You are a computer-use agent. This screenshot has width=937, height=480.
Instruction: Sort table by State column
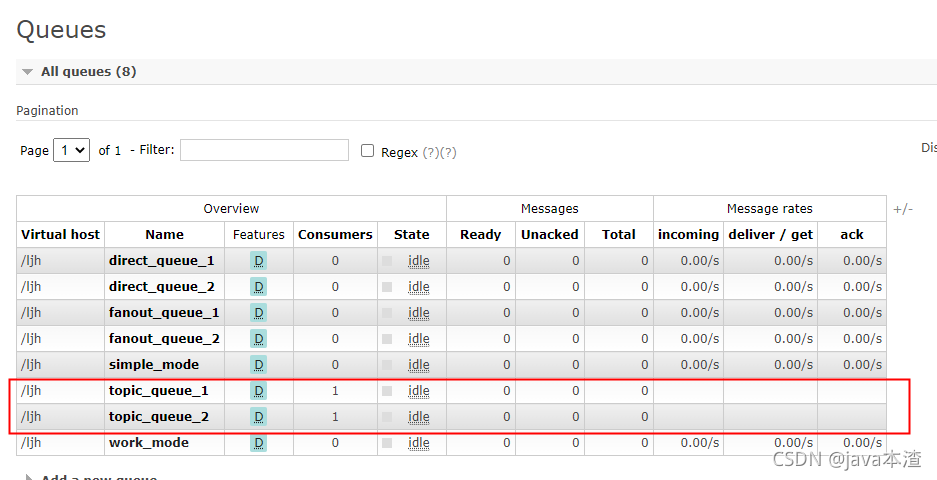412,234
